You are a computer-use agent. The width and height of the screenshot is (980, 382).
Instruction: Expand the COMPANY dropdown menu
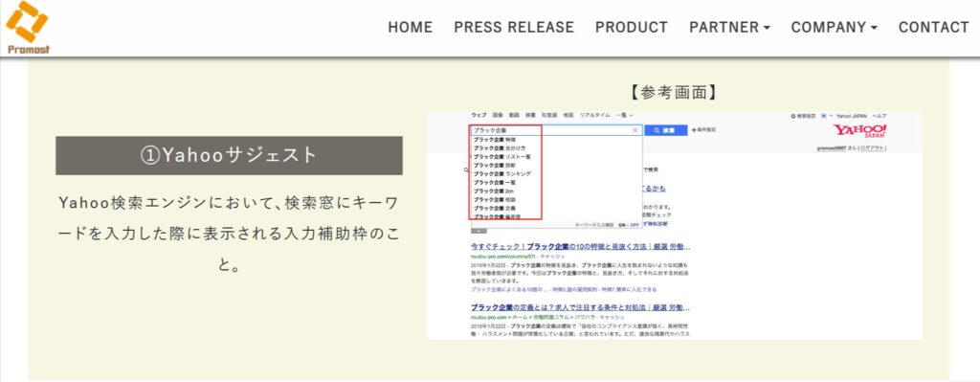pos(835,28)
